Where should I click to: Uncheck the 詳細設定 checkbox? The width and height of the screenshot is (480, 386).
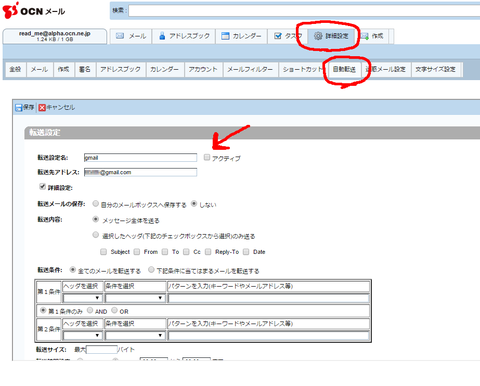(x=42, y=186)
